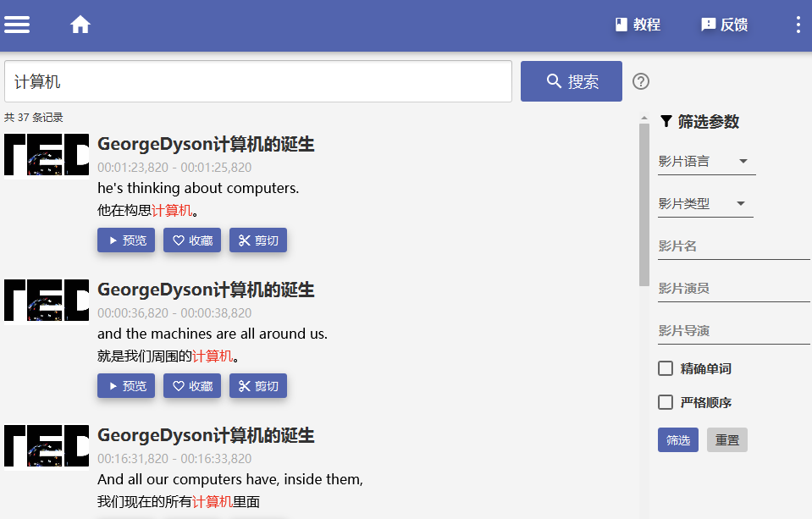812x519 pixels.
Task: Click subtitle 'he's thinking about computers.'
Action: click(x=198, y=188)
